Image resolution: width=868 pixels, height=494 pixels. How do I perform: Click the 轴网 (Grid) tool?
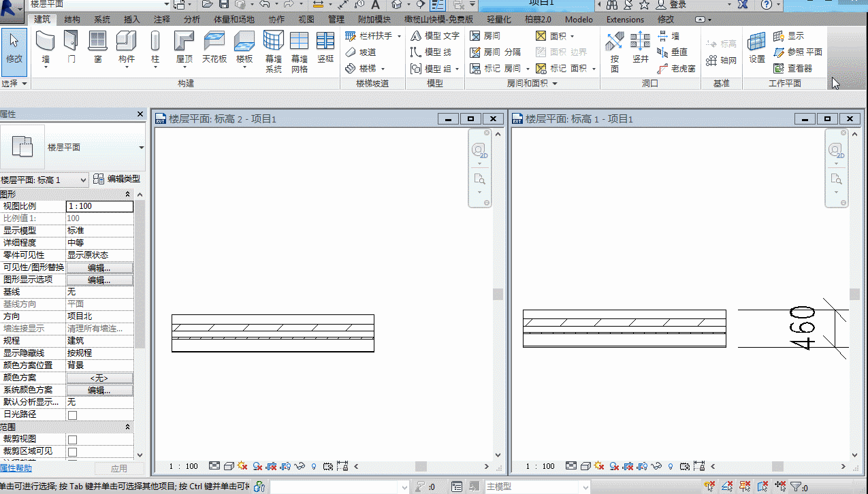721,61
